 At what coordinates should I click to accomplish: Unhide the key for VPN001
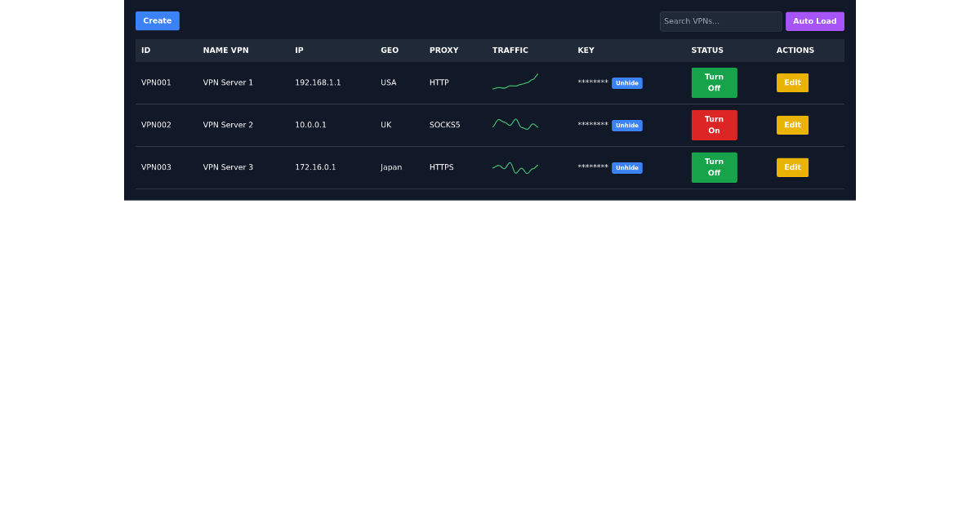[x=626, y=83]
